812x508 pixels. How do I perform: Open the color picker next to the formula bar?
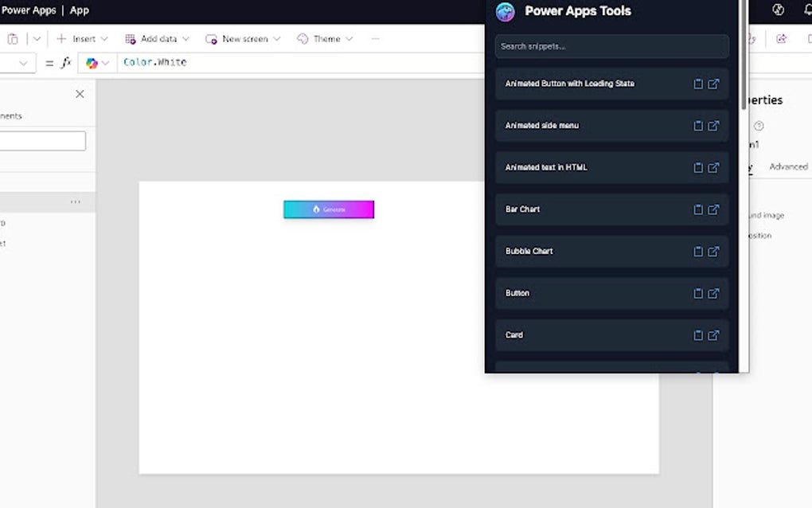[92, 62]
